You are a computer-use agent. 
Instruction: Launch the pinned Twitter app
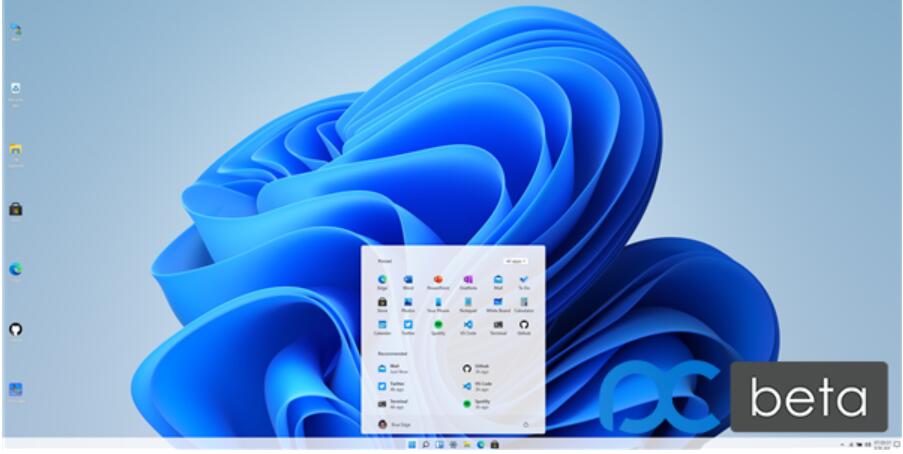(408, 328)
